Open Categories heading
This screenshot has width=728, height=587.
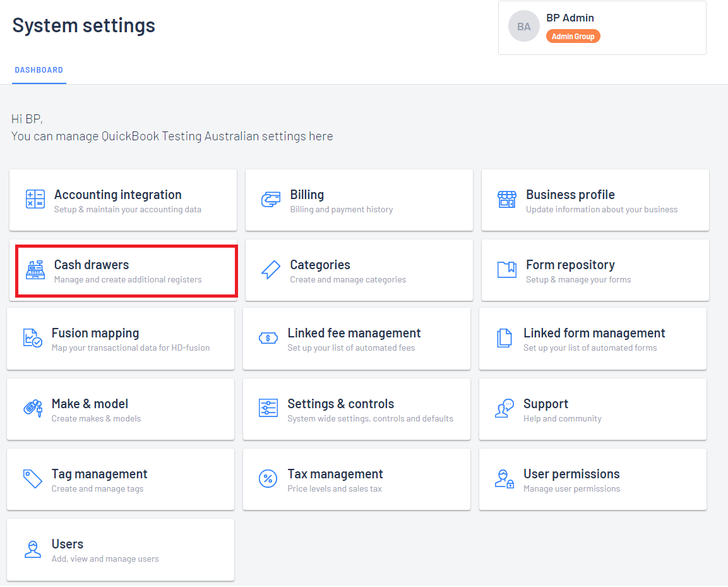(320, 265)
